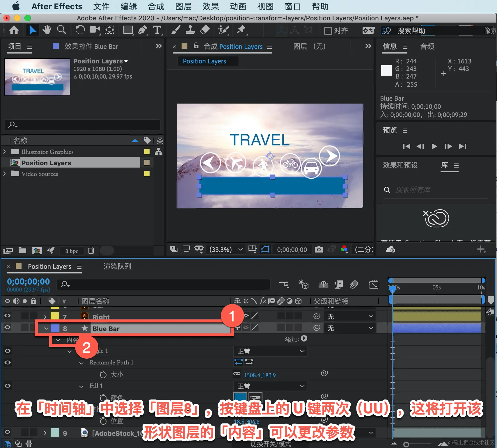Click the Blue Bar layer label color swatch
Image resolution: width=497 pixels, height=448 pixels.
click(x=55, y=328)
